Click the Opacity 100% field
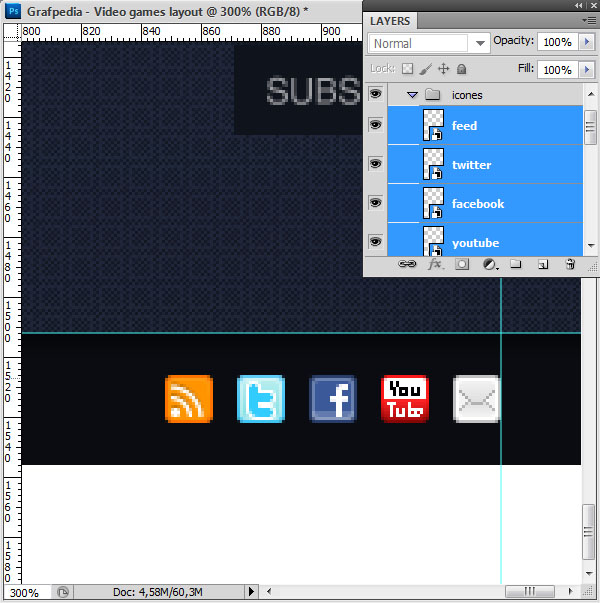 (558, 42)
